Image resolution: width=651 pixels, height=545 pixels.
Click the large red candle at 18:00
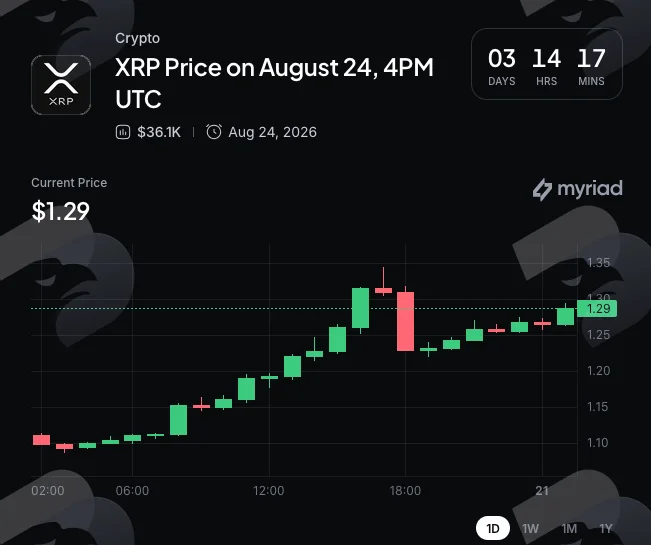pos(406,321)
